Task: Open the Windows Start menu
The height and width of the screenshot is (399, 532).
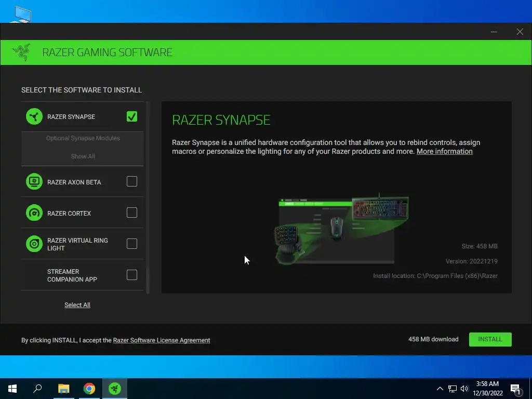Action: [x=12, y=389]
